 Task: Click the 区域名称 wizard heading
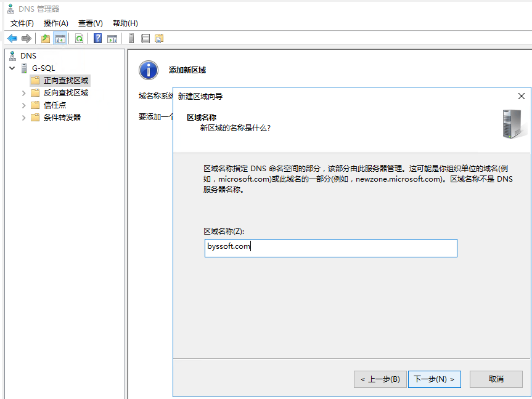pos(202,117)
